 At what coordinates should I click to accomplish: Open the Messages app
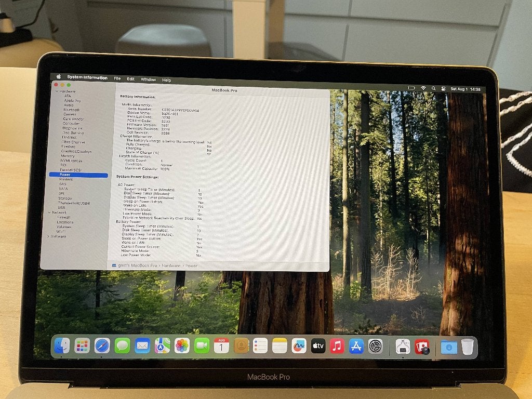pyautogui.click(x=122, y=346)
